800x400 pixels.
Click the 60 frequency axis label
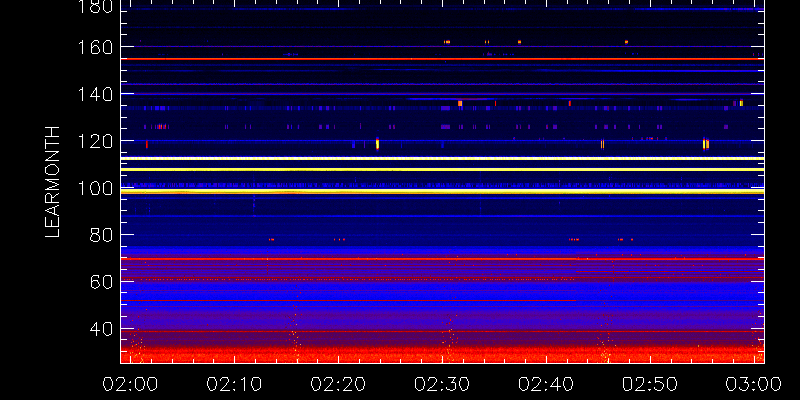pyautogui.click(x=102, y=282)
